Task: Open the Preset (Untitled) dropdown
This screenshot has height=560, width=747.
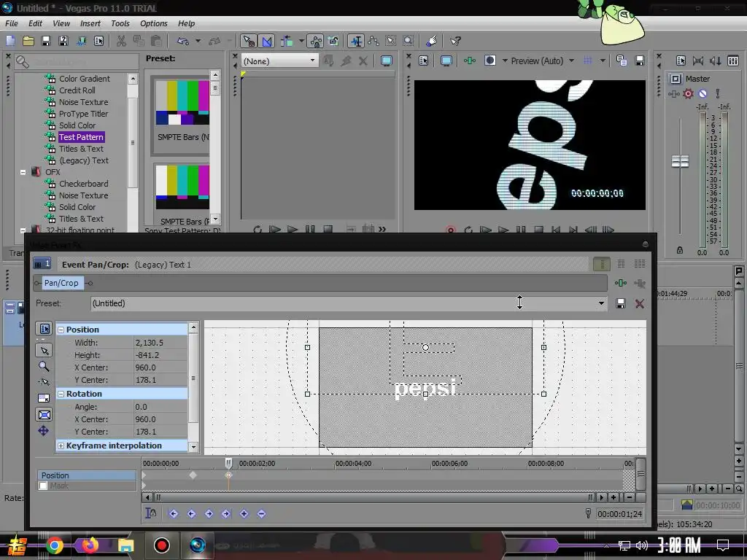Action: coord(601,303)
